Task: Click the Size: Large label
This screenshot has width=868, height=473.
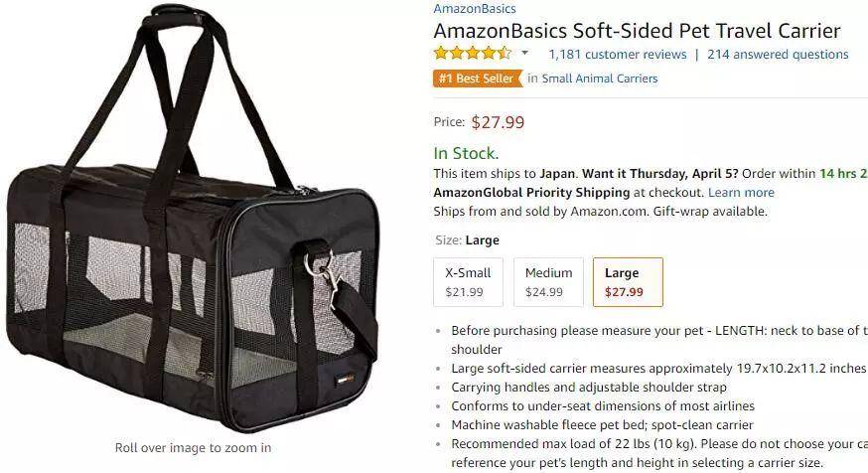Action: 467,240
